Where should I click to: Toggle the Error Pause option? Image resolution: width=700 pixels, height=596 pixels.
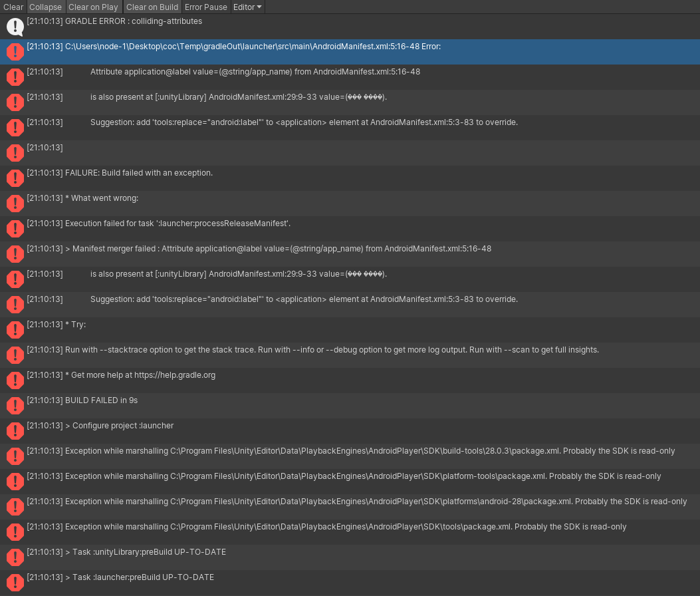pos(206,7)
